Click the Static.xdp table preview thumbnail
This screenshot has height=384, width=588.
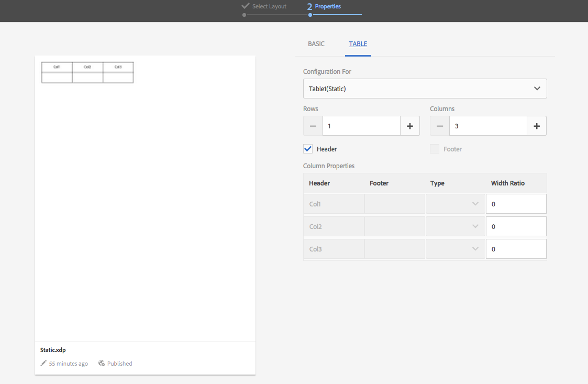pos(87,72)
